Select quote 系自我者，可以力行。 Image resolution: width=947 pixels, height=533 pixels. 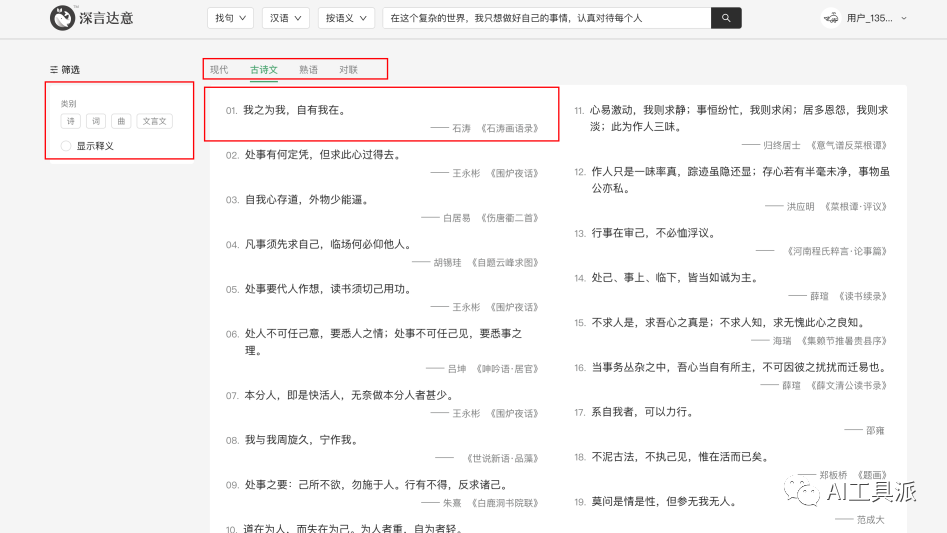pos(643,412)
